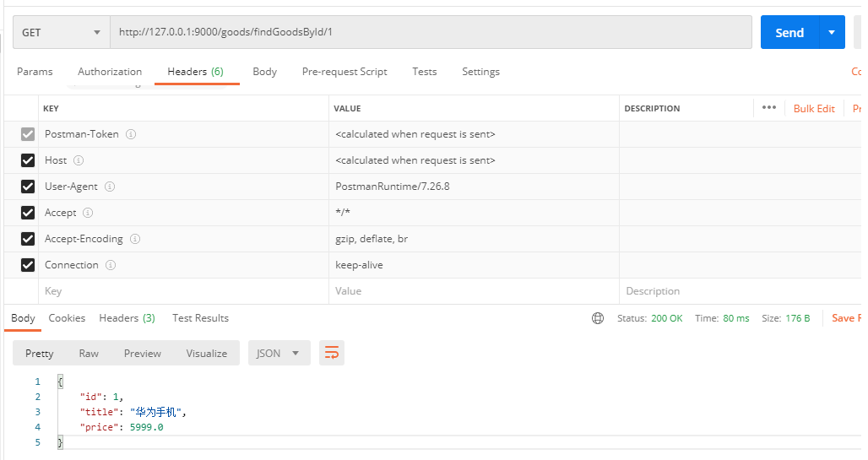Switch to the Params tab
868x460 pixels.
(x=35, y=72)
